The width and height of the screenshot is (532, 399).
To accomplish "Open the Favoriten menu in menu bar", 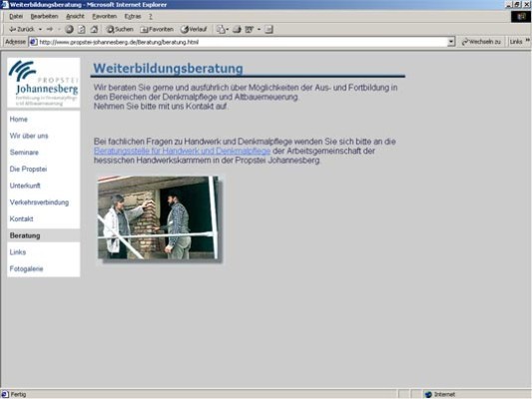I will point(104,16).
